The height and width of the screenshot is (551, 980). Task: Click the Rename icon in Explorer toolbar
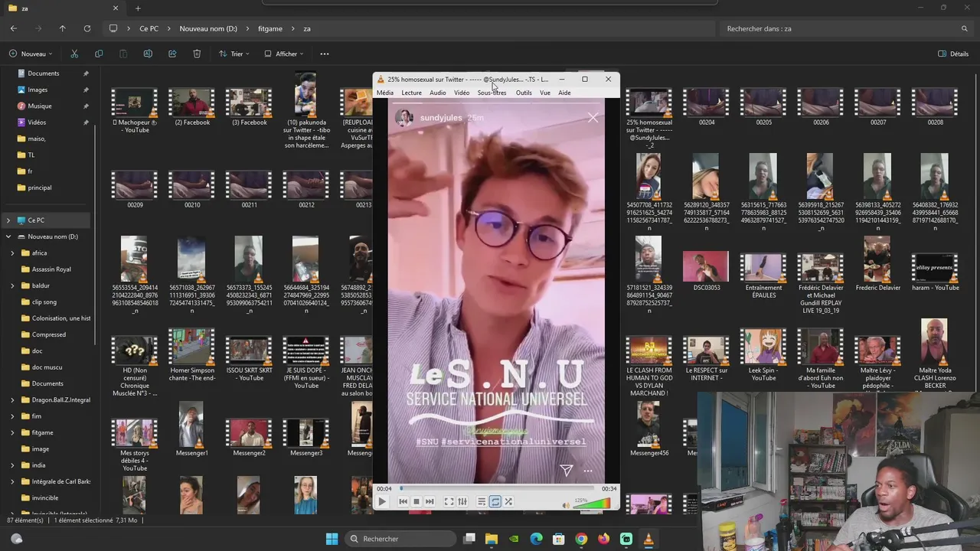pos(148,54)
